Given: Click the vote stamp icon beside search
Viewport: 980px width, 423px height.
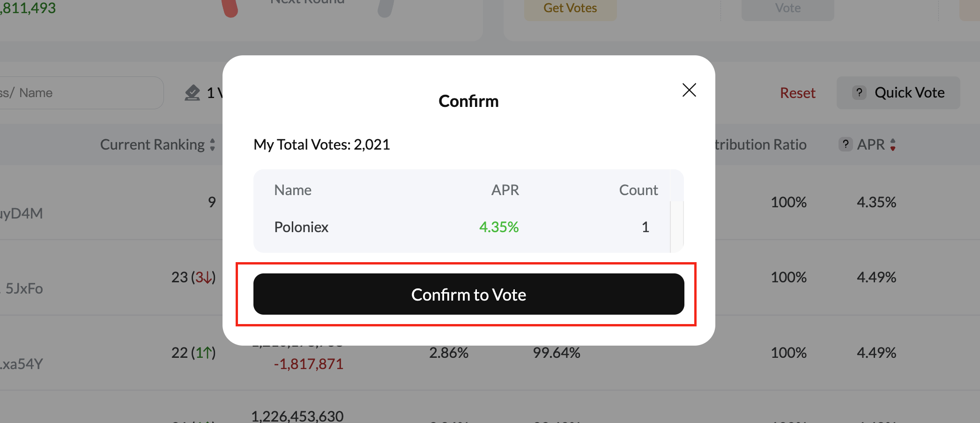Looking at the screenshot, I should coord(192,93).
